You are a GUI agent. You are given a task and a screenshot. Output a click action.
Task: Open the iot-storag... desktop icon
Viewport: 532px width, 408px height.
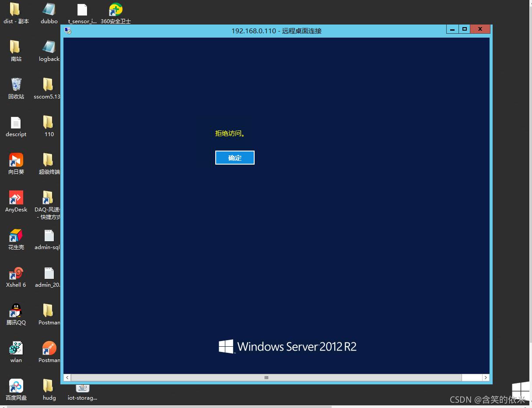[x=82, y=388]
